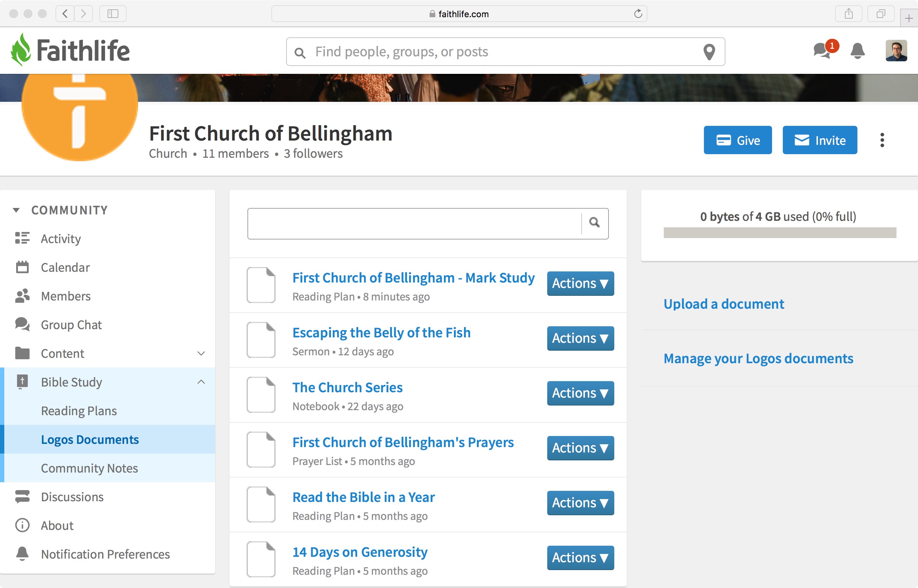The width and height of the screenshot is (918, 588).
Task: Click the storage usage progress bar
Action: [780, 233]
